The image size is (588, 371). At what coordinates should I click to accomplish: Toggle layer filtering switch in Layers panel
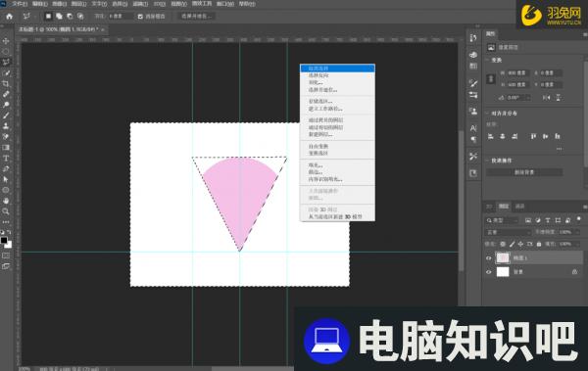tap(578, 219)
